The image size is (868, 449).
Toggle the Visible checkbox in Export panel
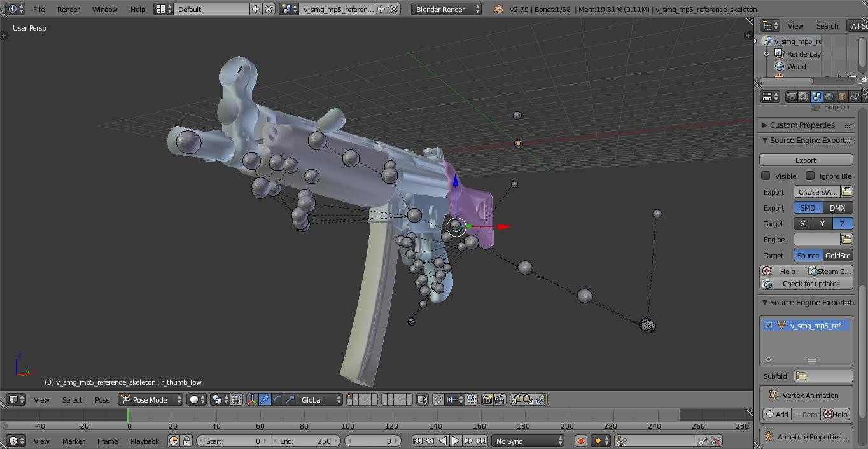click(766, 176)
